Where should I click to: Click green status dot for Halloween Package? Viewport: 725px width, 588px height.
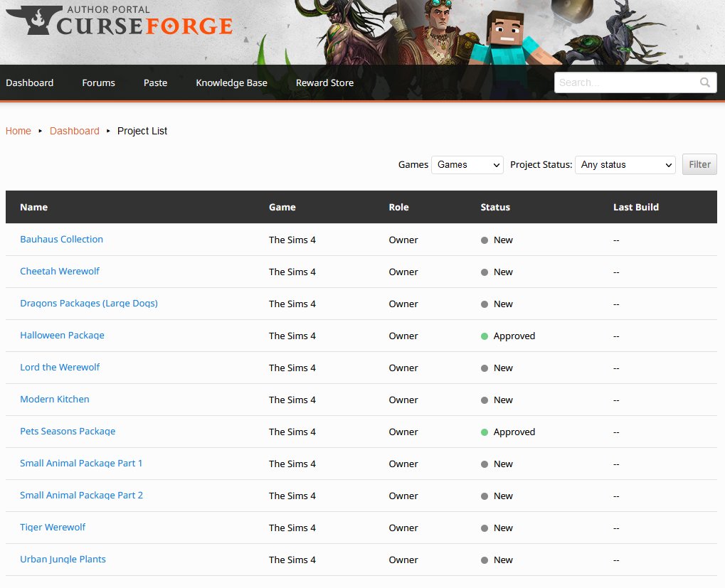[485, 336]
